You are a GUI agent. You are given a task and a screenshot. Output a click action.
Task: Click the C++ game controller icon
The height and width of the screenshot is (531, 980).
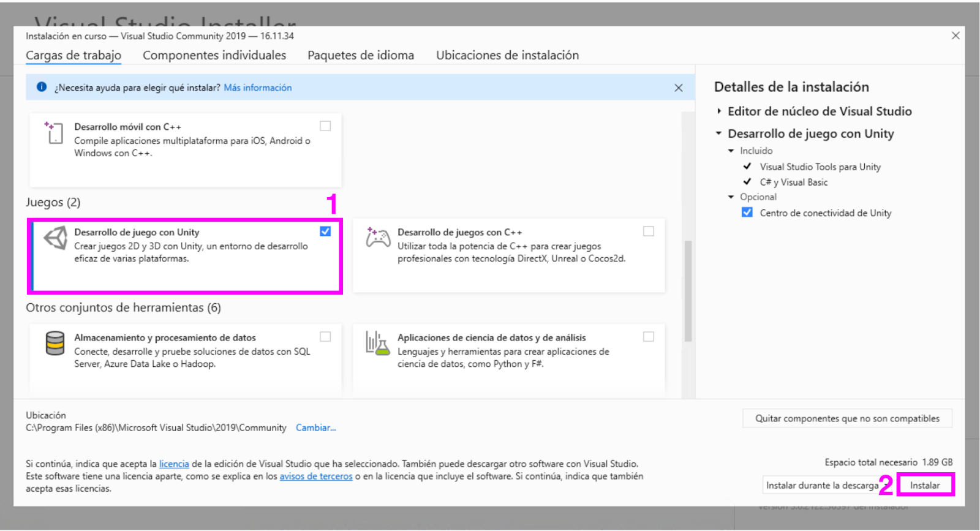pos(378,238)
